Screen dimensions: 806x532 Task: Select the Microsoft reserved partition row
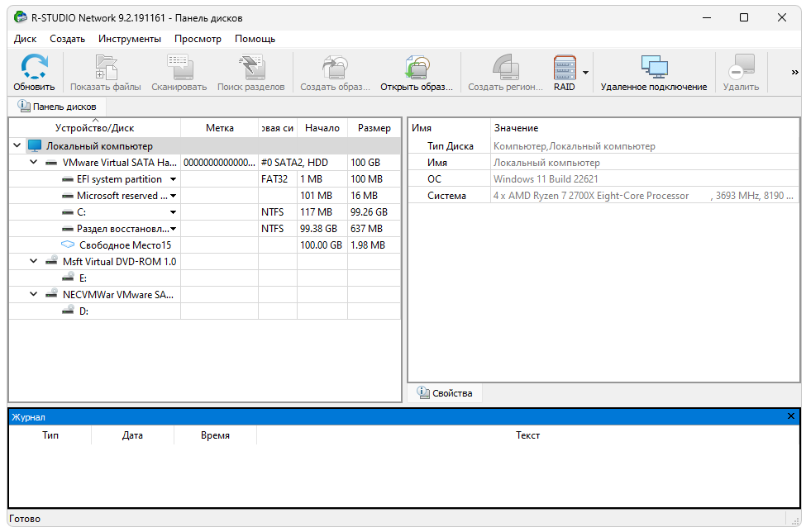click(204, 196)
